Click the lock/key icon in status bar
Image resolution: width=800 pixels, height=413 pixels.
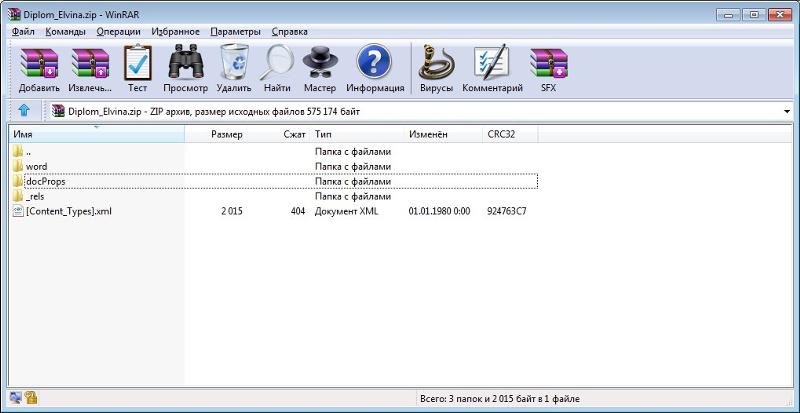[x=31, y=398]
